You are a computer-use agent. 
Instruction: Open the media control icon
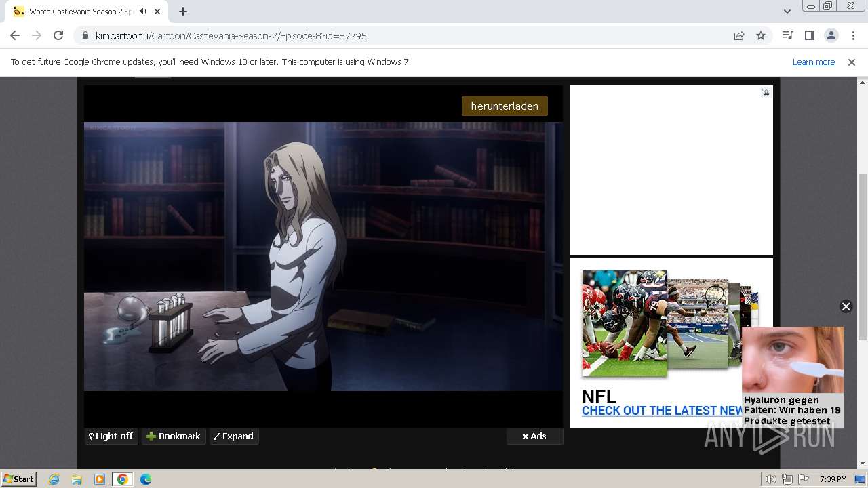787,35
